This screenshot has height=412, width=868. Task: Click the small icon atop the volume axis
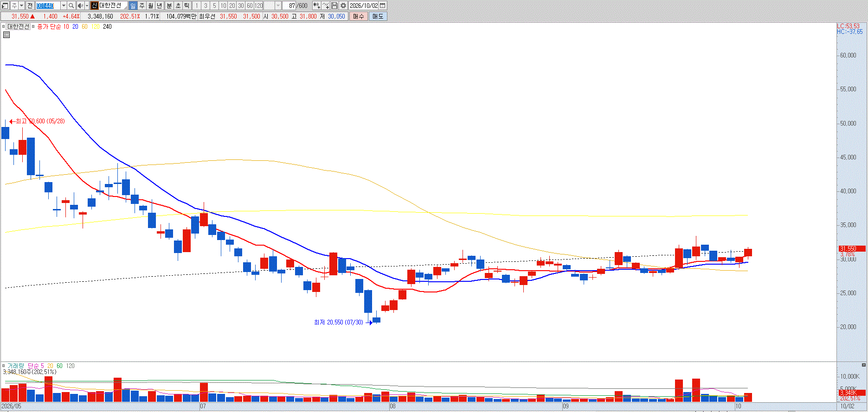pyautogui.click(x=864, y=365)
